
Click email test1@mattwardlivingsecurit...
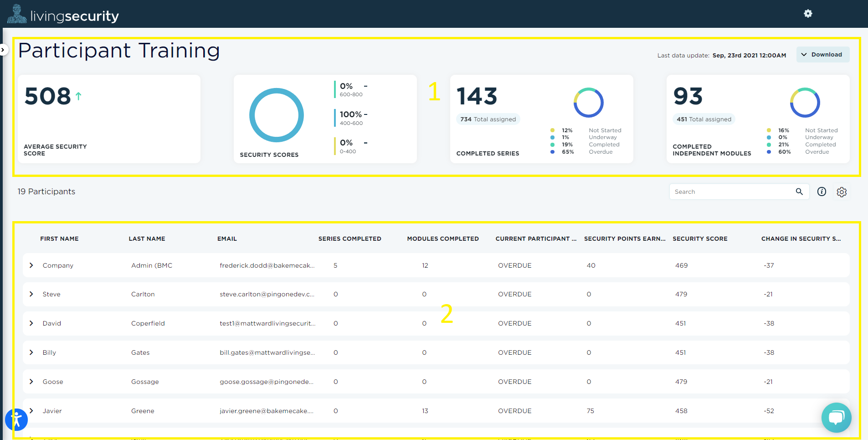click(267, 323)
